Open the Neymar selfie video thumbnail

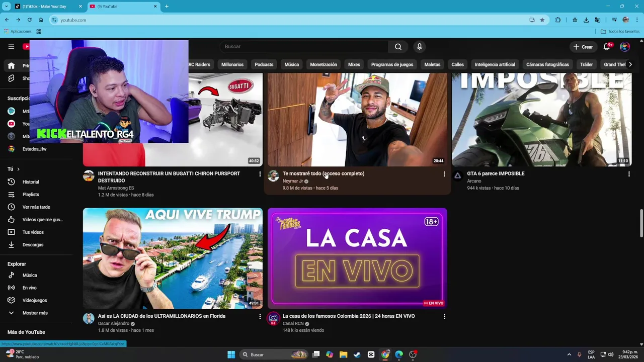357,120
